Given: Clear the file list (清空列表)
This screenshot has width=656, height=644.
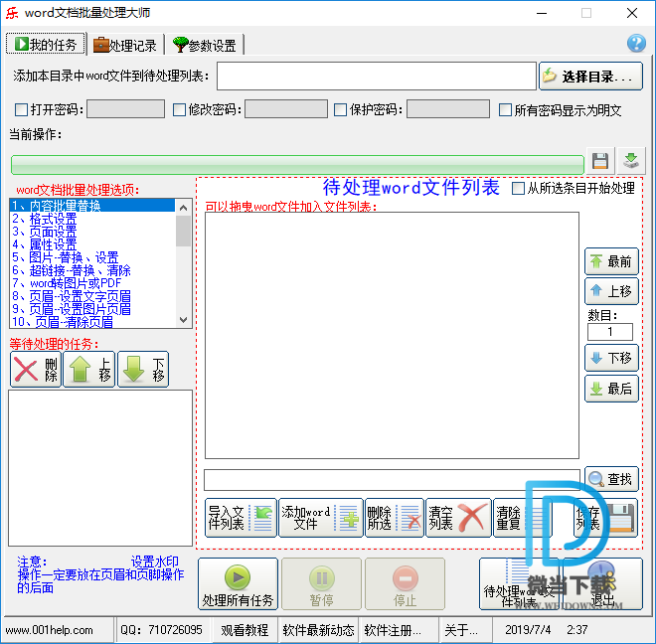Looking at the screenshot, I should pos(458,518).
